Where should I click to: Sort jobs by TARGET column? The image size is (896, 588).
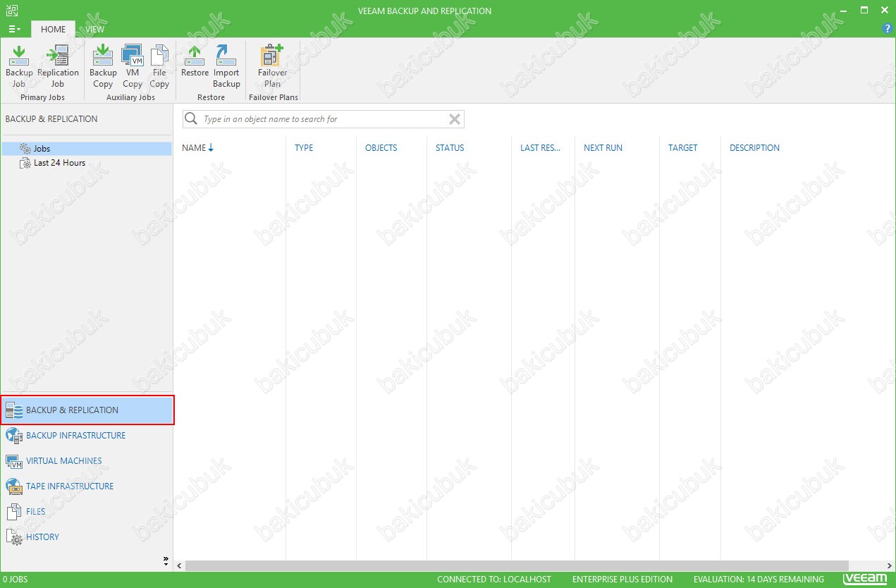682,148
